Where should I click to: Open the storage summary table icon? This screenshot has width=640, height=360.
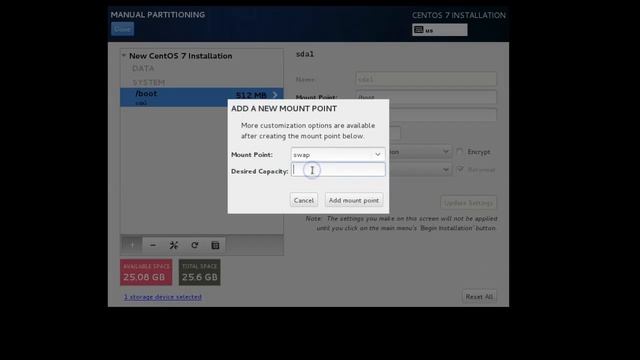(215, 245)
